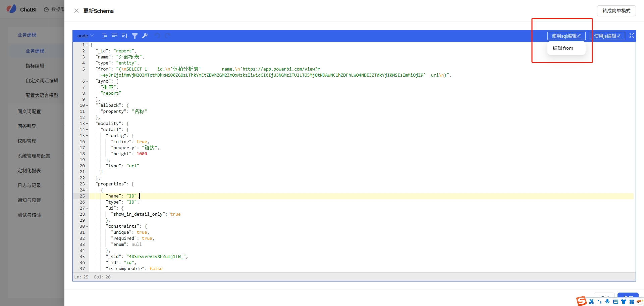Expand the editor to fullscreen
Screen dimensions: 644x306
tap(632, 36)
